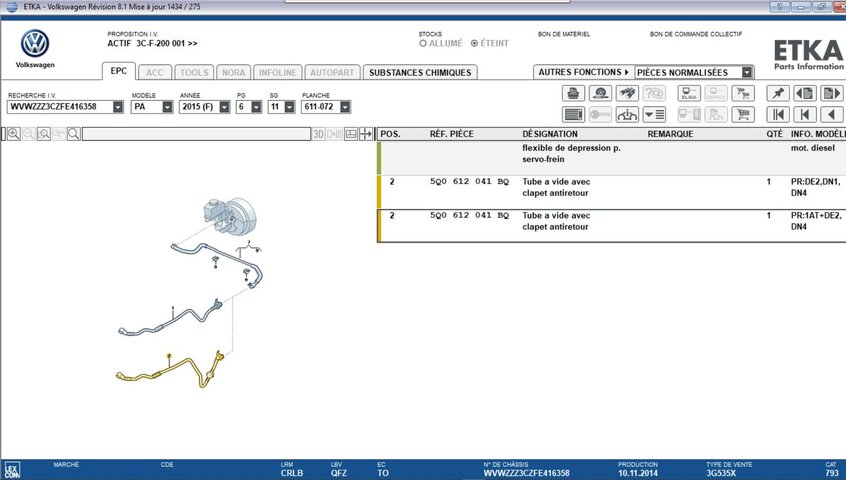Click the BON DE MATÉRIEL label
846x480 pixels.
pos(564,34)
